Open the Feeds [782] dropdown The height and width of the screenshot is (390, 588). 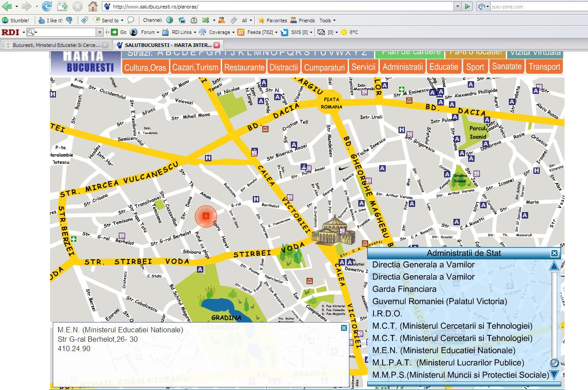(x=257, y=32)
